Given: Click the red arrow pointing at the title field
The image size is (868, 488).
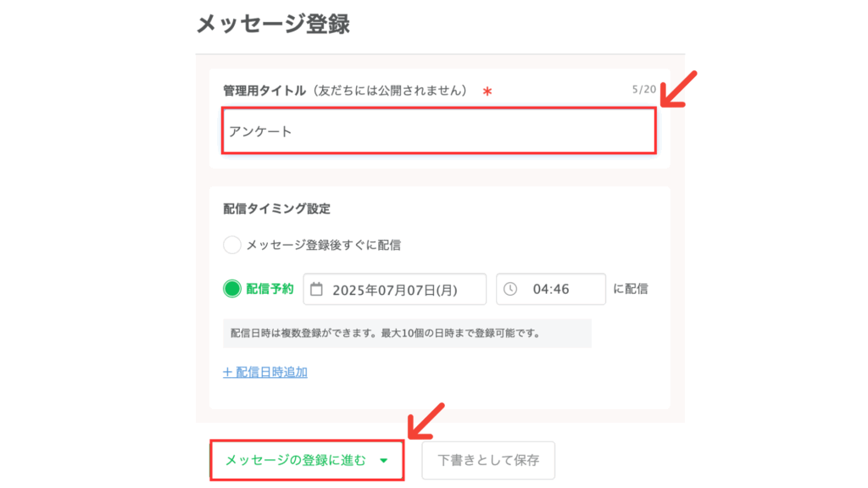Looking at the screenshot, I should [x=679, y=88].
